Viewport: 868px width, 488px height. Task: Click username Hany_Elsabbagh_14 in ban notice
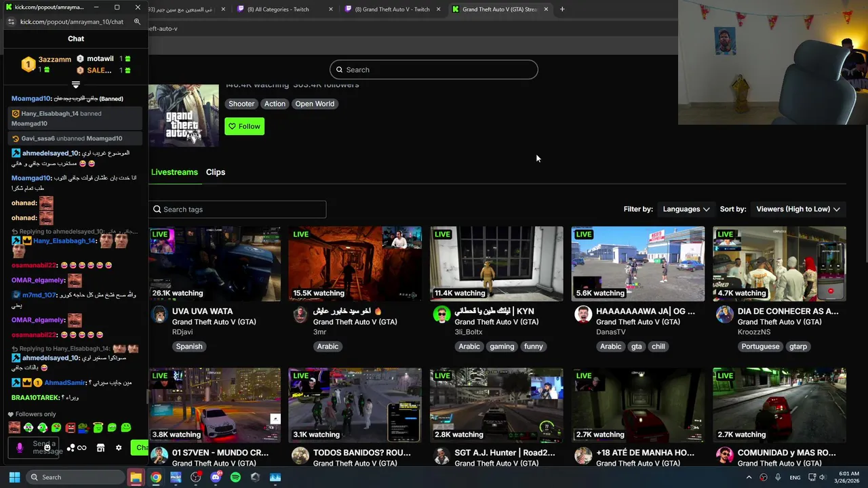click(50, 114)
